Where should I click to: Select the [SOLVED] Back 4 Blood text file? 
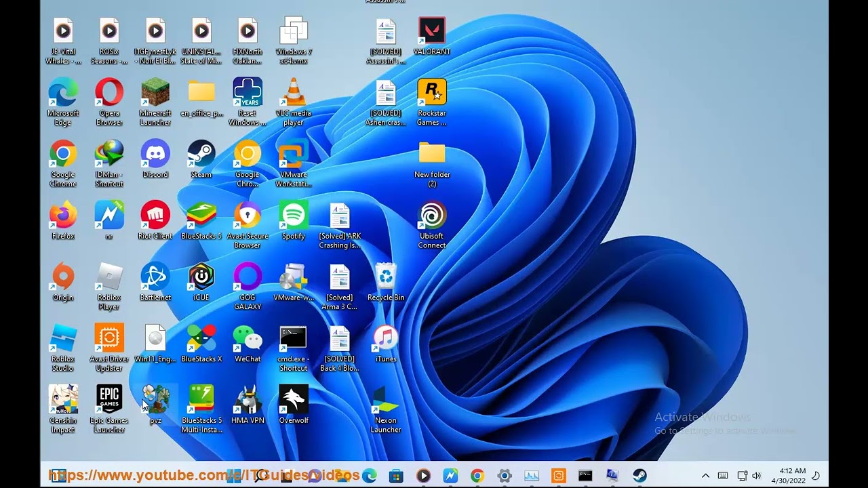pos(340,348)
